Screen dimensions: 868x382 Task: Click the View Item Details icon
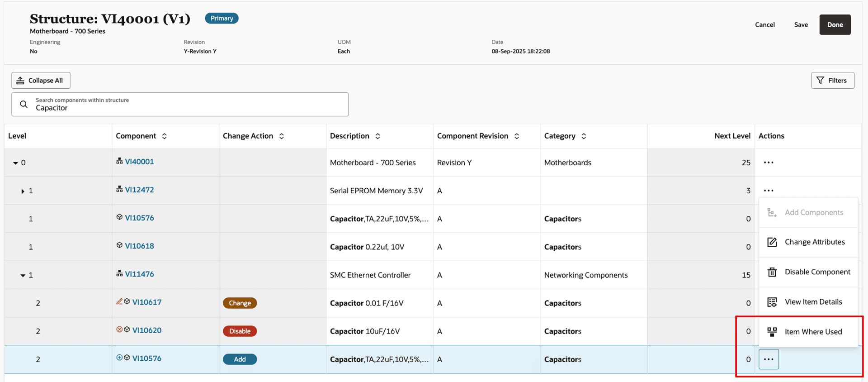(x=772, y=302)
